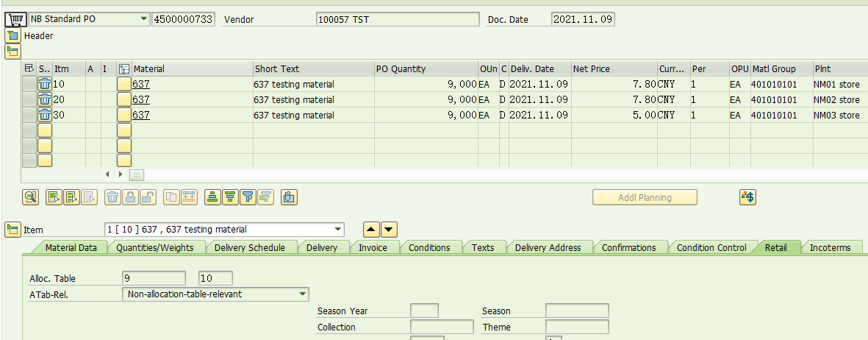This screenshot has height=340, width=868.
Task: Click the table layout settings icon in grid header
Action: click(29, 68)
